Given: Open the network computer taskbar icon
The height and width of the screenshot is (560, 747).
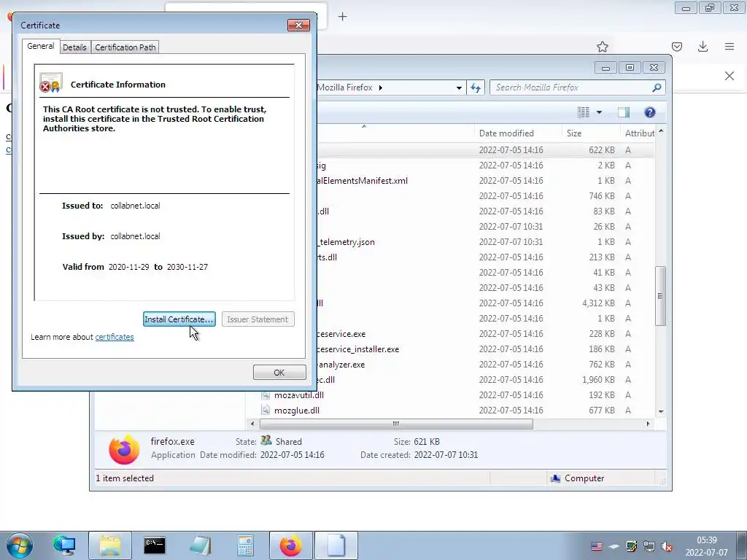Looking at the screenshot, I should tap(64, 545).
